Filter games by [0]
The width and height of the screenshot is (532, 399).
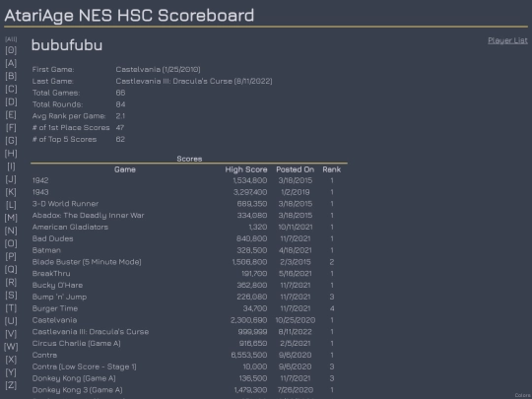11,50
